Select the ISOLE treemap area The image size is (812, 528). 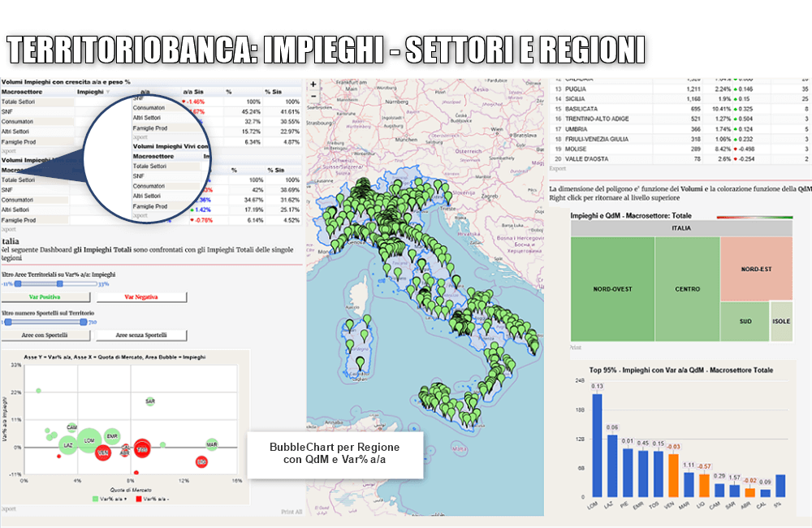point(781,321)
